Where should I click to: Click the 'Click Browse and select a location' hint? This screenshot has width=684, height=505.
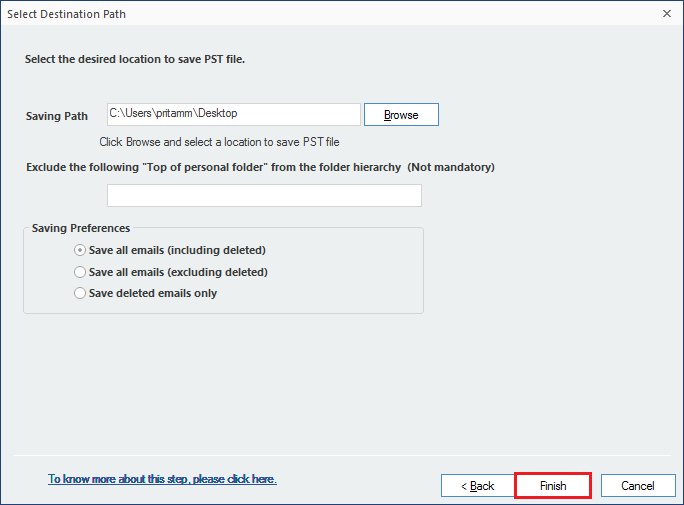pos(219,142)
